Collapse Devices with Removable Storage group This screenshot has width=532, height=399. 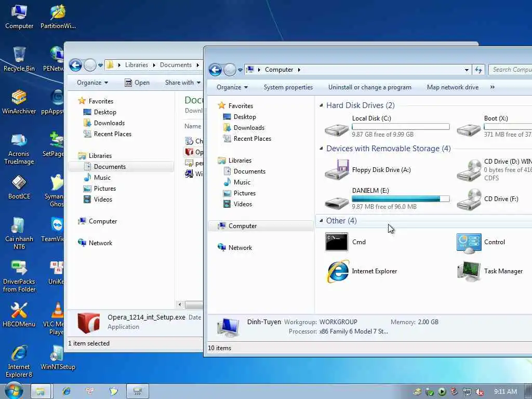tap(321, 149)
